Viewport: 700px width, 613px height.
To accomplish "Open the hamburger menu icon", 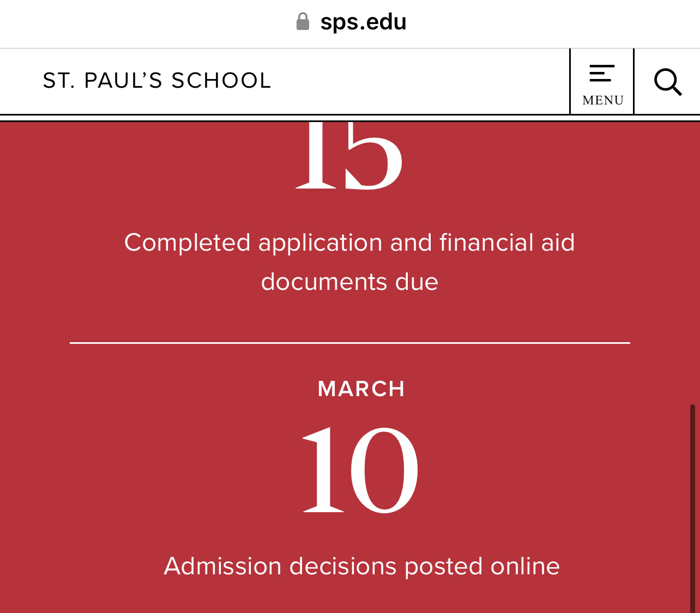I will click(602, 73).
